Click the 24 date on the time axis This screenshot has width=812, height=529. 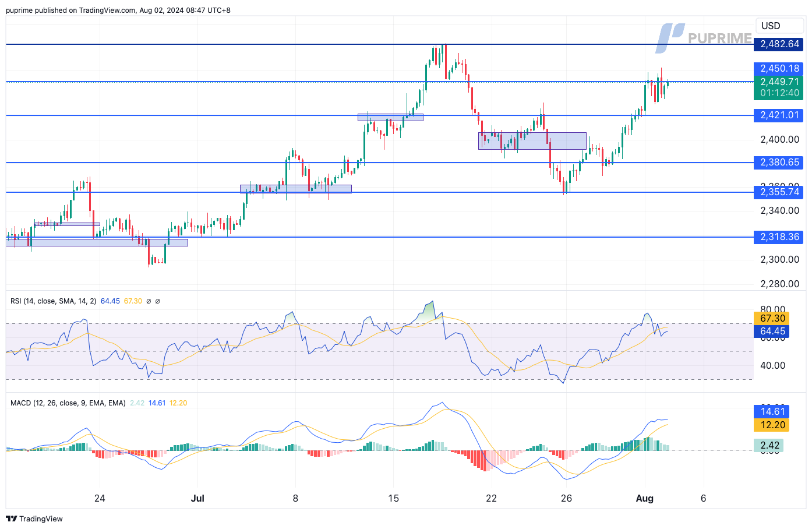[100, 498]
